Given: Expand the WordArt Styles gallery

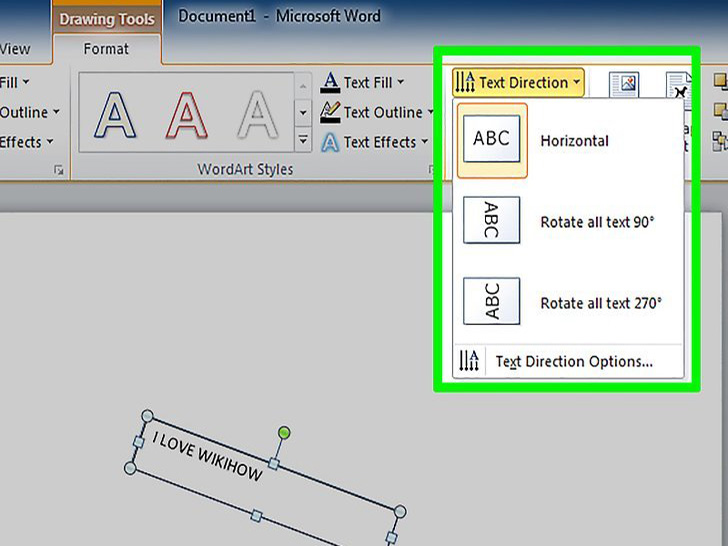Looking at the screenshot, I should coord(303,139).
